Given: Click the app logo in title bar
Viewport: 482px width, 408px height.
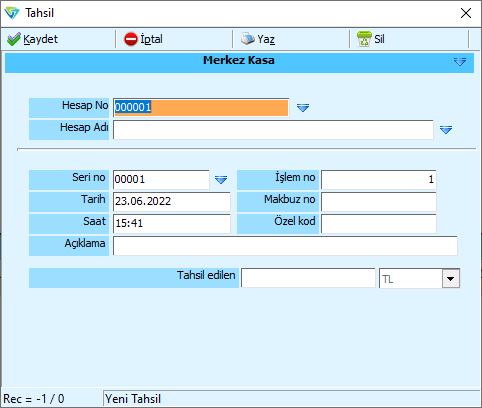Looking at the screenshot, I should point(12,13).
